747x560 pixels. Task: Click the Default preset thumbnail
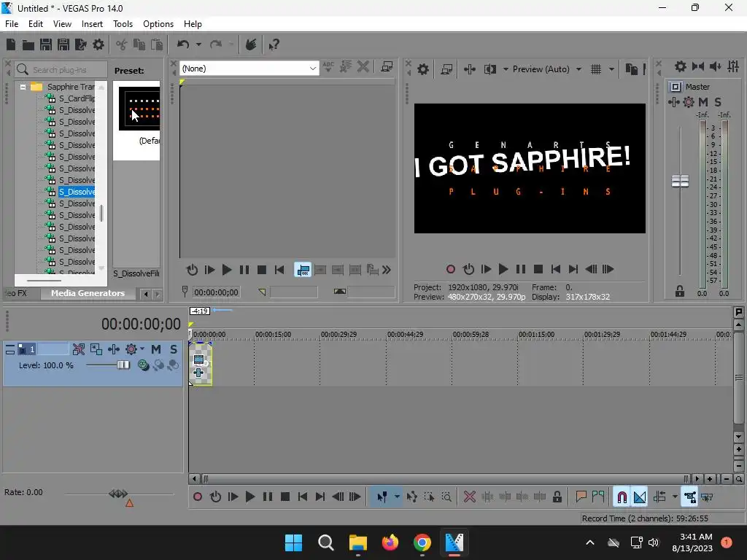point(139,109)
